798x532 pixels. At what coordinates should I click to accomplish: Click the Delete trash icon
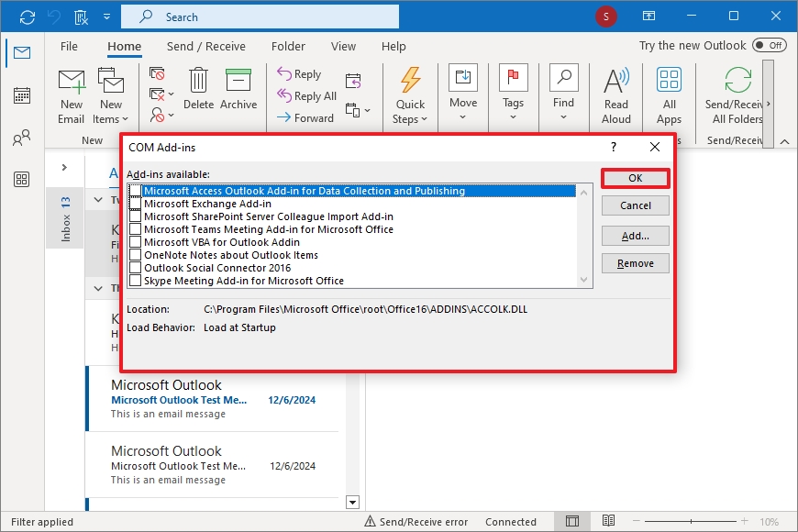[x=198, y=83]
